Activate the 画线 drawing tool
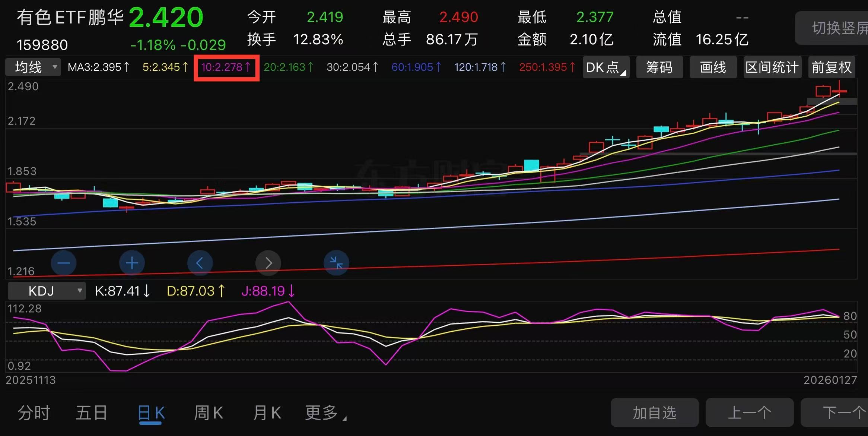The height and width of the screenshot is (436, 868). tap(713, 67)
